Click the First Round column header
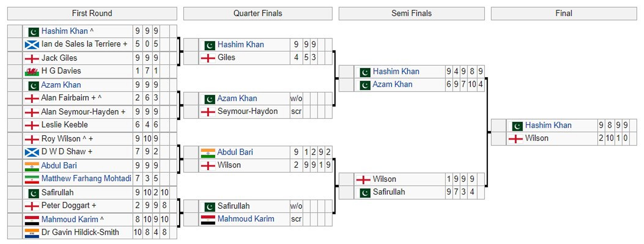The image size is (644, 244). tap(92, 13)
